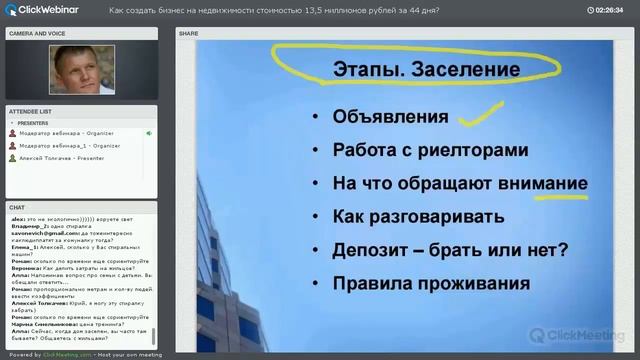The image size is (640, 360).
Task: Click the clock icon beside the elapsed timer
Action: (590, 10)
